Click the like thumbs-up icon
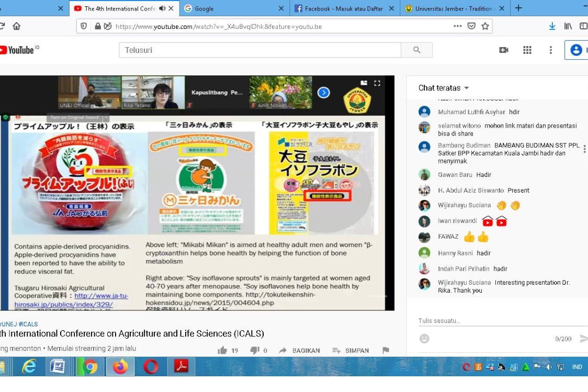The width and height of the screenshot is (588, 392). (x=222, y=350)
